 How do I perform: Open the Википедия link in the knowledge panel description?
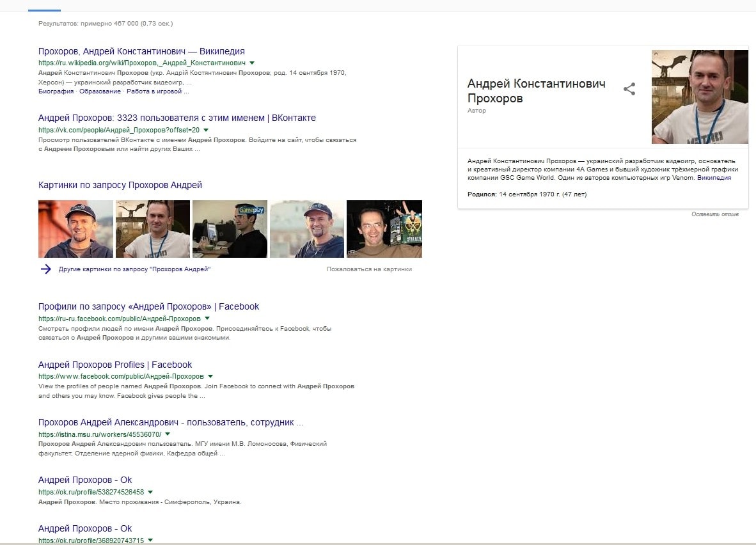[x=714, y=177]
